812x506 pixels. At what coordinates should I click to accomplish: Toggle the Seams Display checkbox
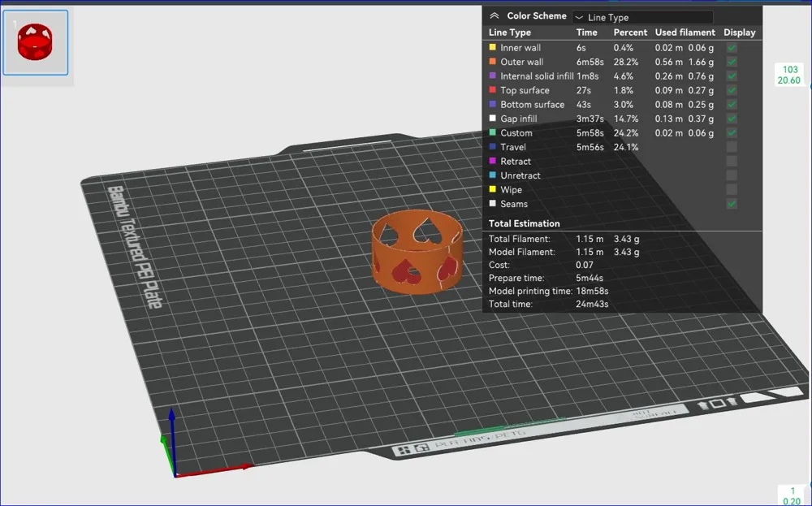click(732, 204)
